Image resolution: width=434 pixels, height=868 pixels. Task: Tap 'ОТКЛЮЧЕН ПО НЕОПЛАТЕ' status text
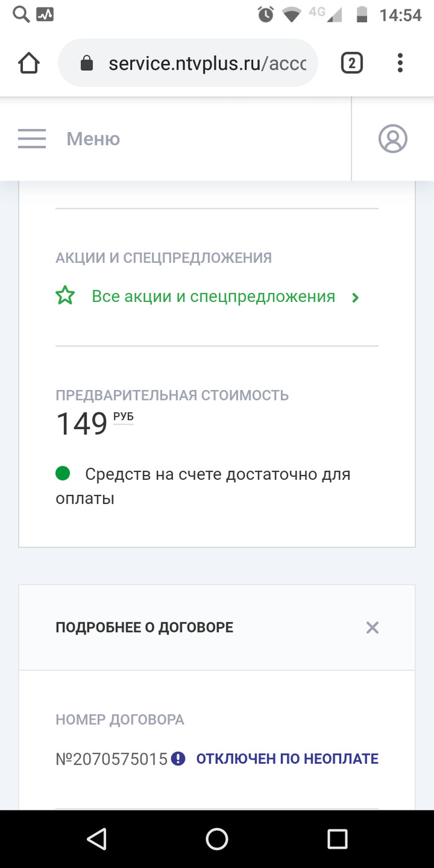pos(287,758)
